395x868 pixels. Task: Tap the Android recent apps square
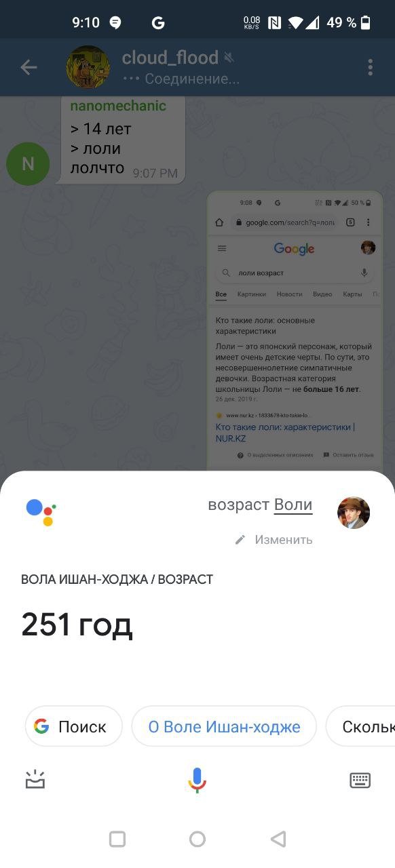pyautogui.click(x=117, y=840)
